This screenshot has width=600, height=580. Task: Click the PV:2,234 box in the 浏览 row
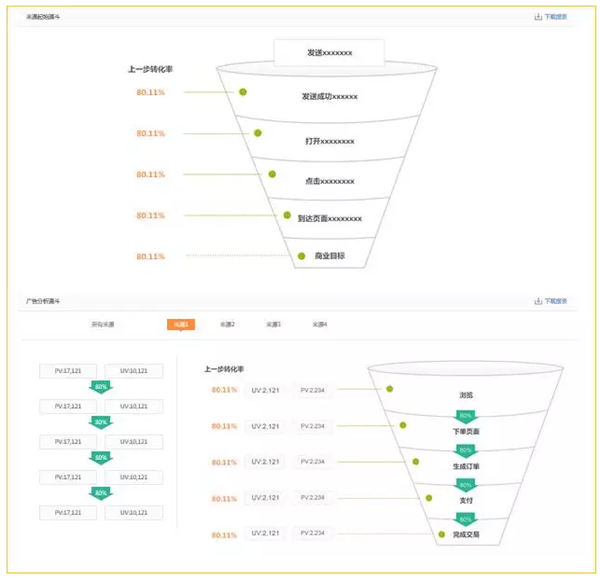(x=312, y=390)
